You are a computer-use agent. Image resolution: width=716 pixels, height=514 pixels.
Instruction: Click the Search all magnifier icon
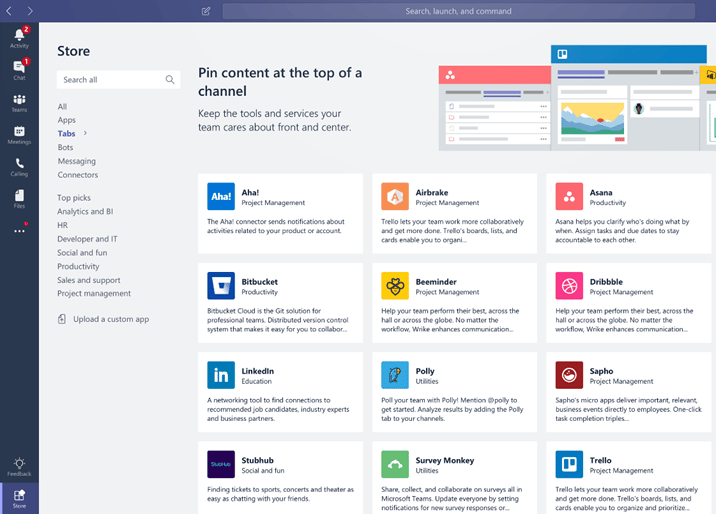(170, 79)
